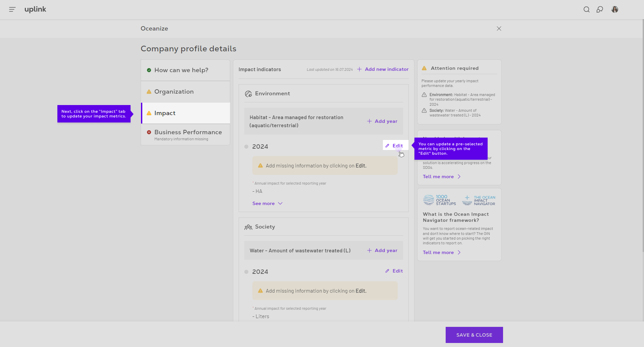This screenshot has height=347, width=644.
Task: Click Save & Close button
Action: [474, 335]
